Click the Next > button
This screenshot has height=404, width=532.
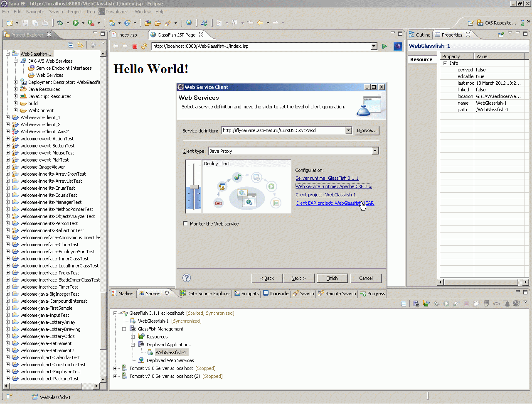[x=298, y=278]
